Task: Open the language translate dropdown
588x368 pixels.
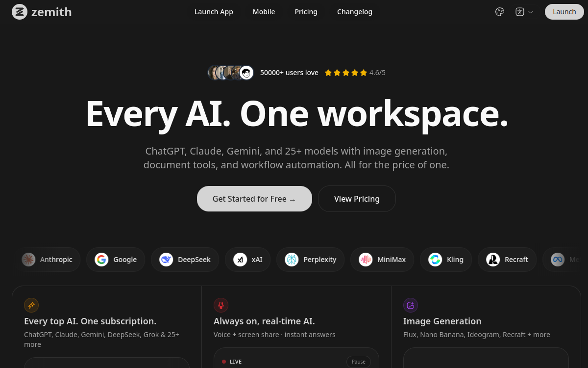Action: tap(524, 12)
